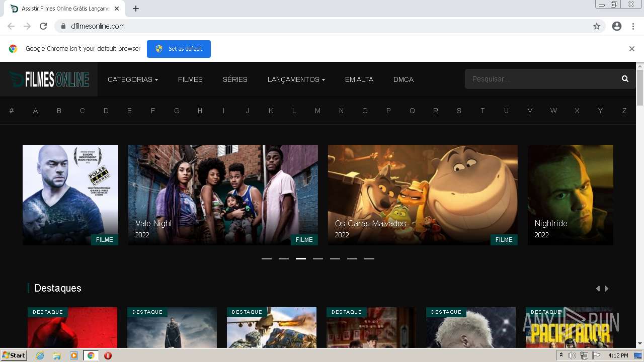Open the Chrome three-dot menu
Viewport: 644px width, 362px height.
(x=633, y=26)
